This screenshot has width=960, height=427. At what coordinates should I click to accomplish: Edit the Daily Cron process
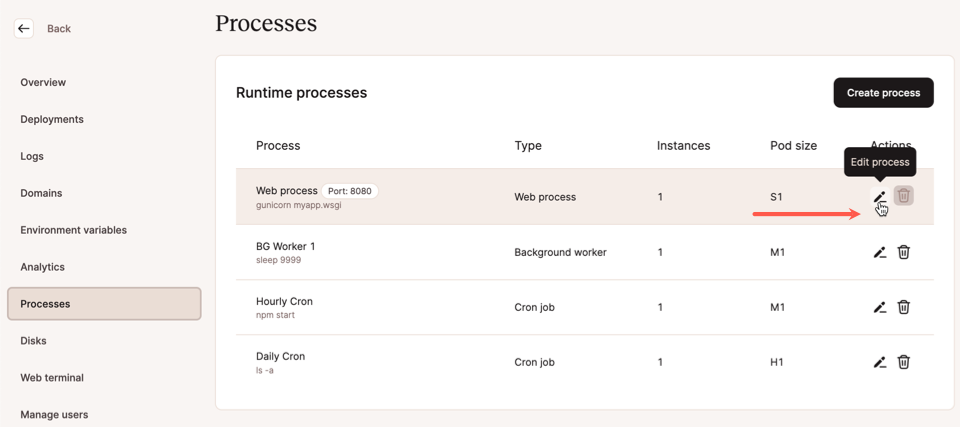[879, 362]
